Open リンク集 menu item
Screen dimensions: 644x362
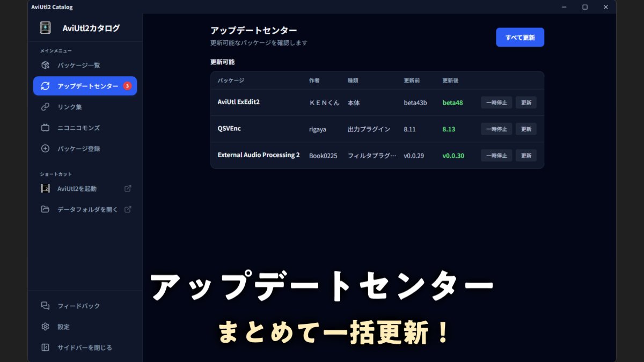tap(85, 107)
